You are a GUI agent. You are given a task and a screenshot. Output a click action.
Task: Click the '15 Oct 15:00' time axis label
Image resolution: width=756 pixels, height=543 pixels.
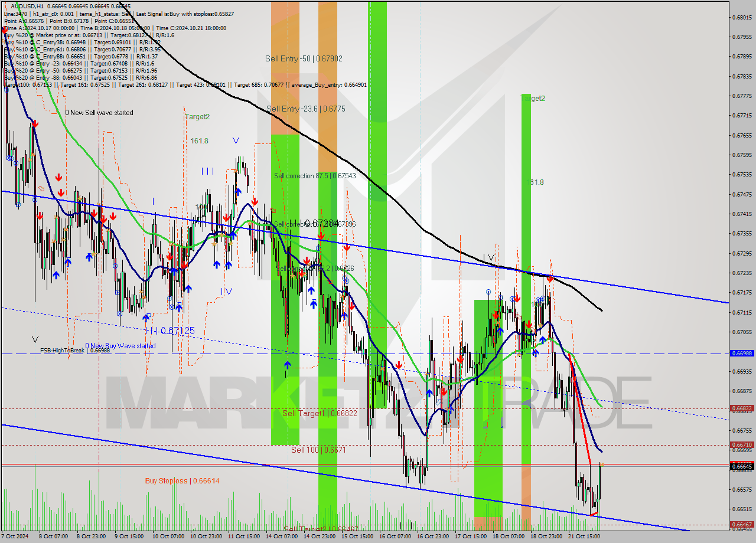357,537
